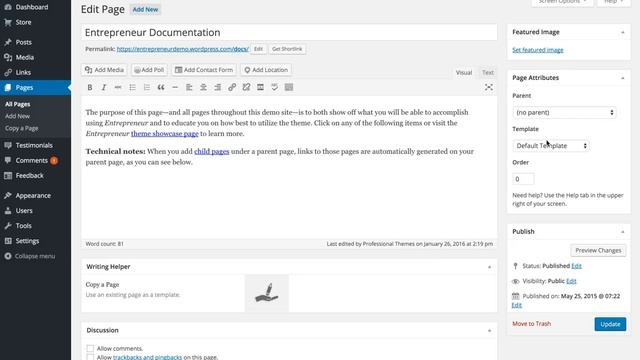Click Preview Changes button
Image resolution: width=640 pixels, height=360 pixels.
click(598, 250)
